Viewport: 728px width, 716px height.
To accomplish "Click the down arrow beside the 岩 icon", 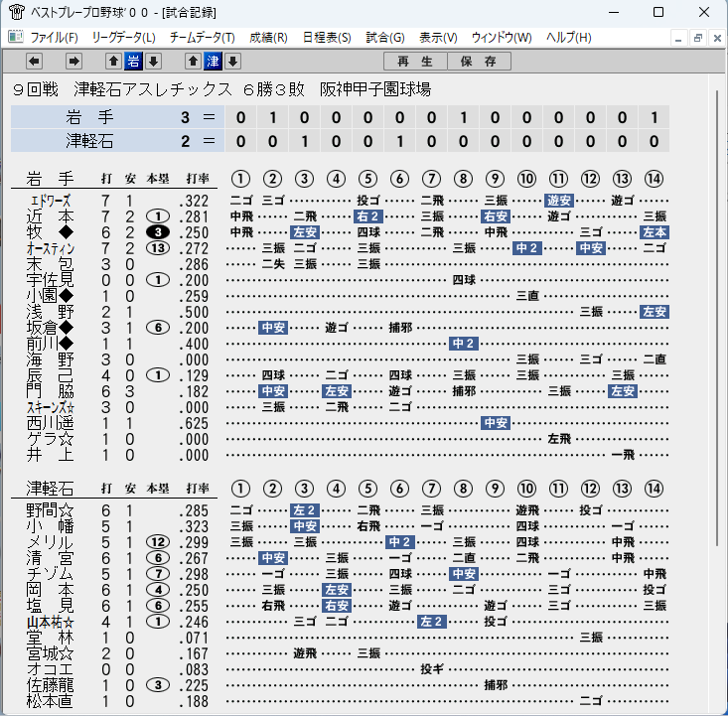I will click(x=154, y=61).
